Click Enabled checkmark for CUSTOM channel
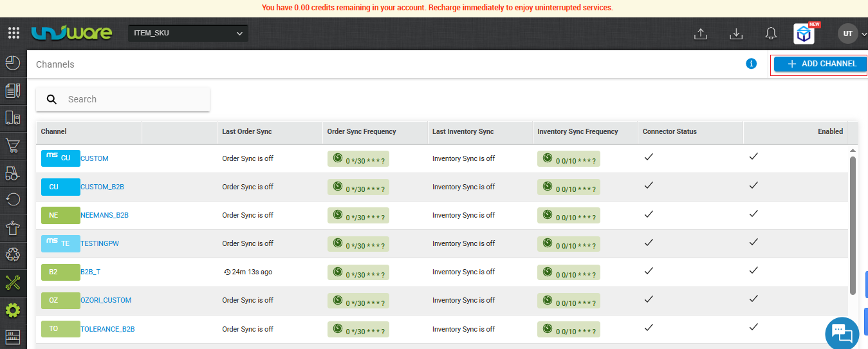868x349 pixels. pos(753,156)
